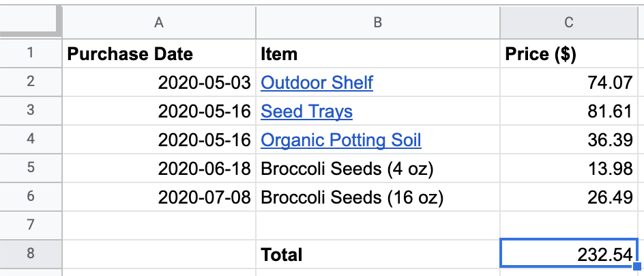Select column C header
Screen dimensions: 644x276
point(568,23)
